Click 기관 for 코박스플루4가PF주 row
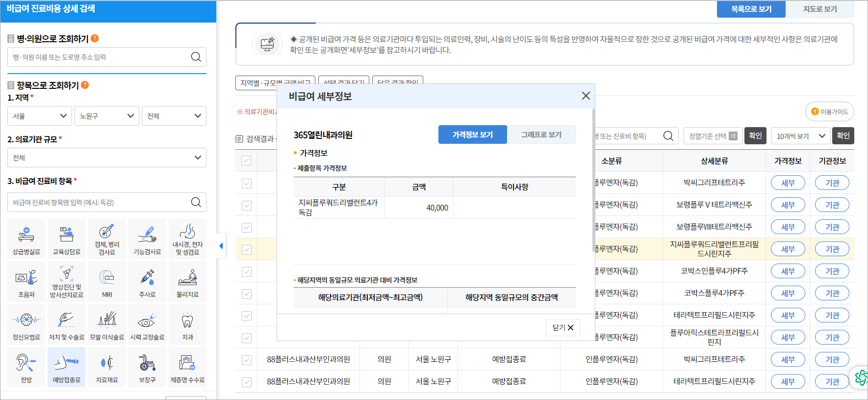This screenshot has height=400, width=868. pos(832,293)
